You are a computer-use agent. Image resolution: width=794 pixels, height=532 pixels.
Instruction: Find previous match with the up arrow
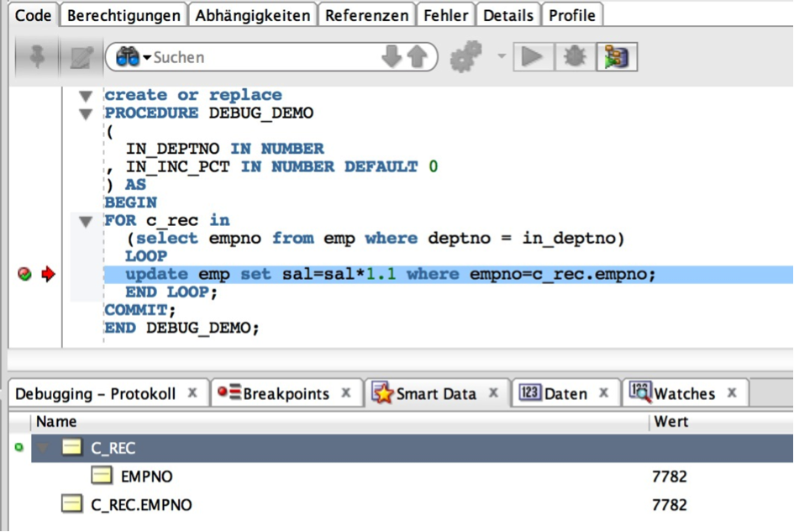click(x=418, y=56)
